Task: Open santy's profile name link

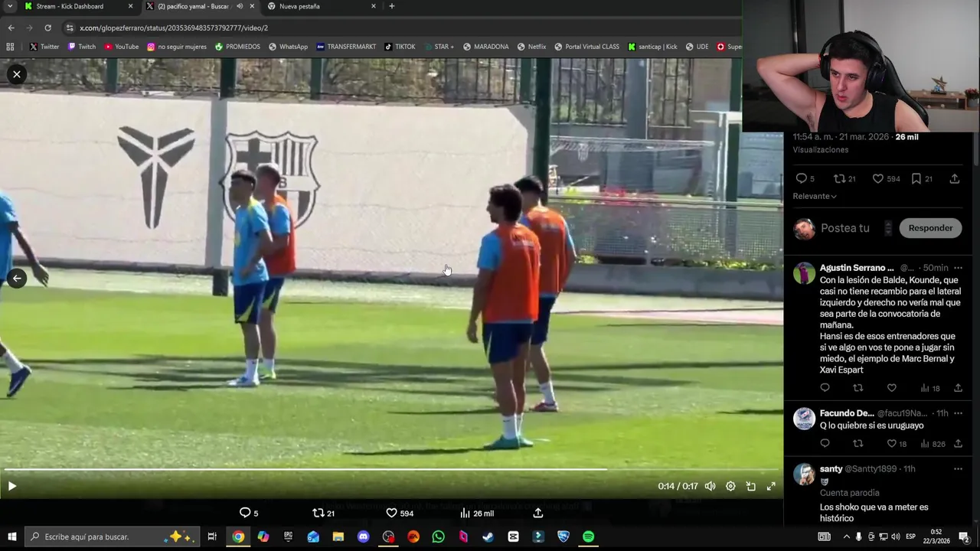Action: [831, 468]
